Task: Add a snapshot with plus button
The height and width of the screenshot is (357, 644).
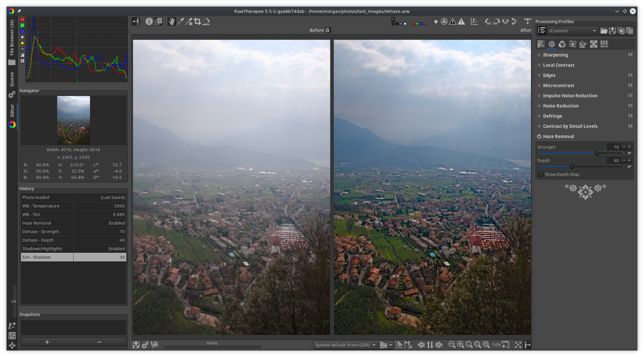Action: click(x=47, y=342)
